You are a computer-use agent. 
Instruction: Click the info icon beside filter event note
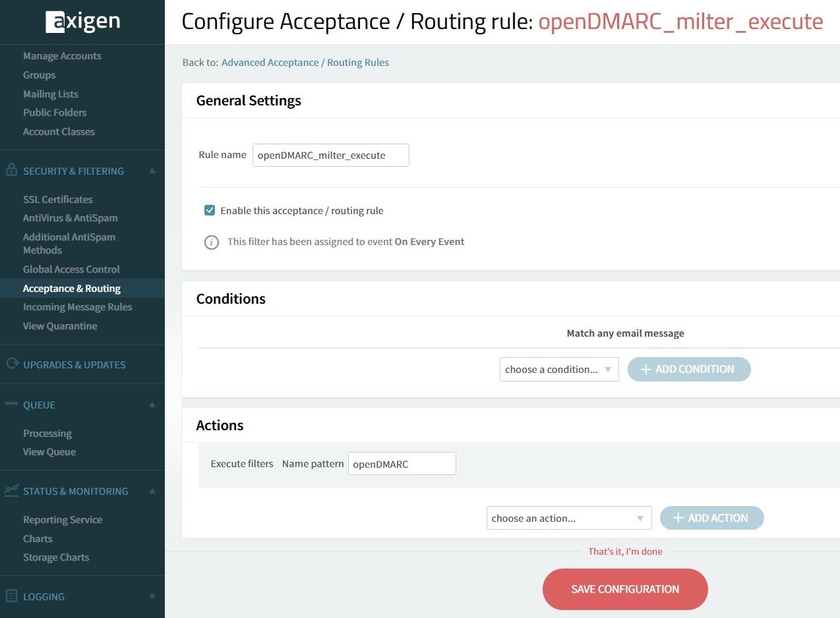[x=211, y=242]
